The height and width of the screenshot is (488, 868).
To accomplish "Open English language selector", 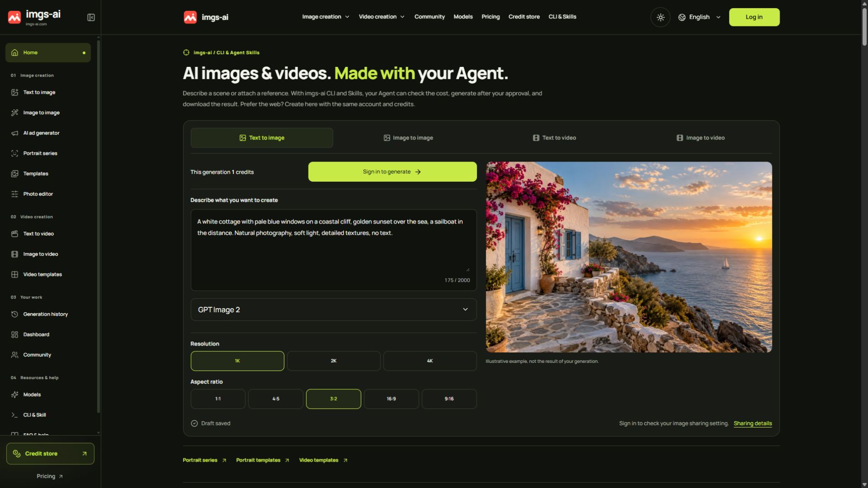I will pyautogui.click(x=699, y=17).
